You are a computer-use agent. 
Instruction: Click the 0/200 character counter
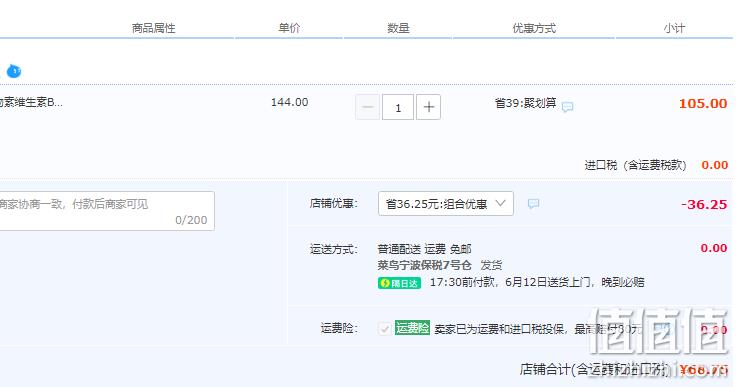191,220
